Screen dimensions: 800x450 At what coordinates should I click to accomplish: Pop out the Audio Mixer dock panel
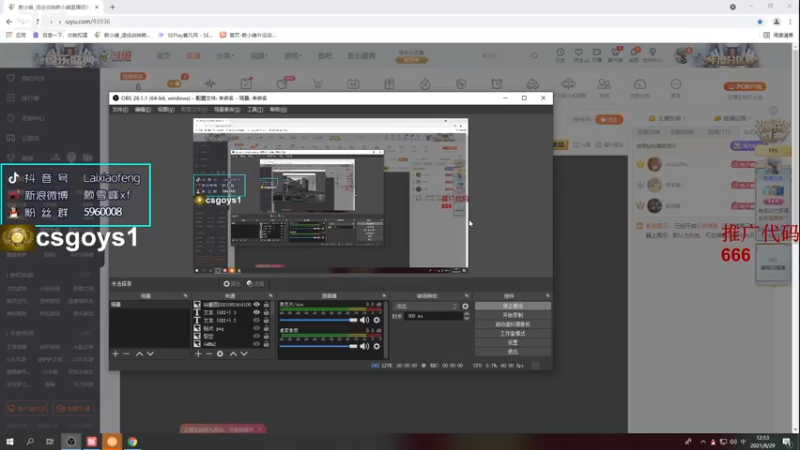coord(384,296)
